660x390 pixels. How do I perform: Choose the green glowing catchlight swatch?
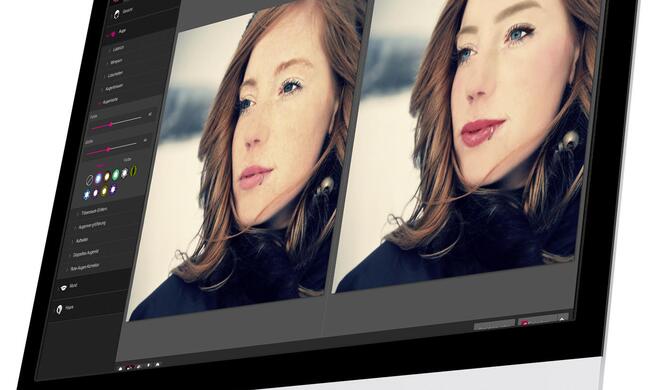pos(116,174)
